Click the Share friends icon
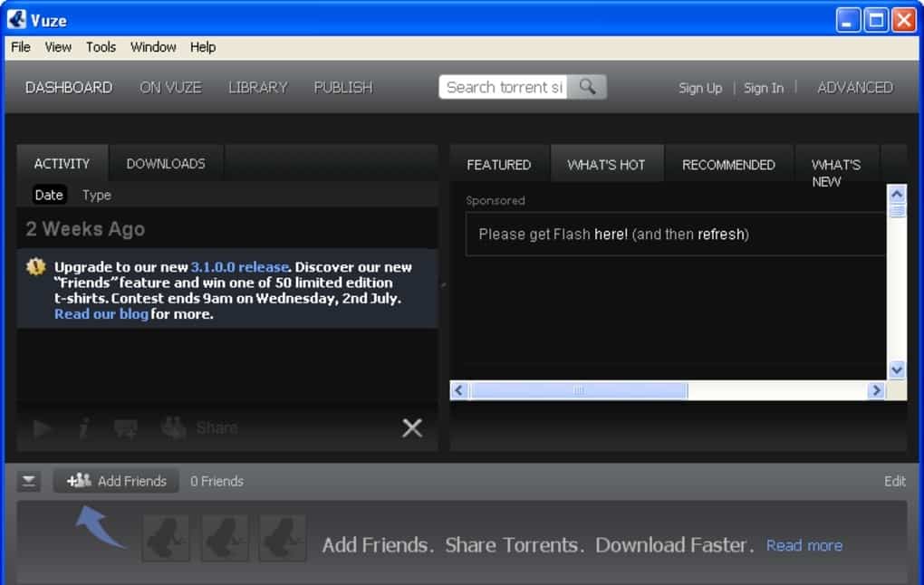924x585 pixels. pyautogui.click(x=173, y=427)
